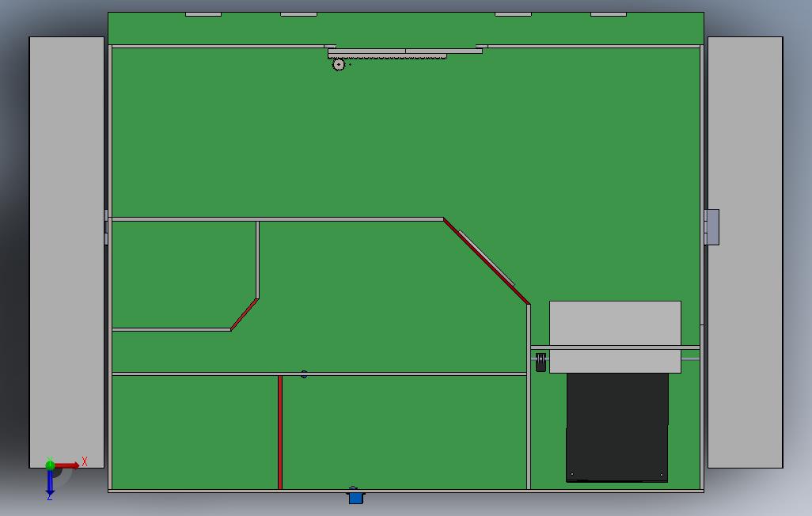The height and width of the screenshot is (516, 812).
Task: Select the left gray side panel
Action: coord(66,252)
